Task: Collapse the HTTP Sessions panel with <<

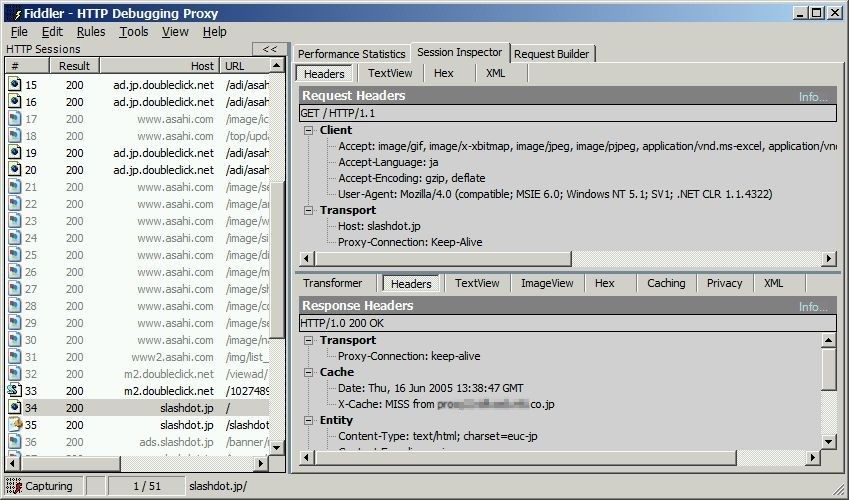Action: point(269,49)
